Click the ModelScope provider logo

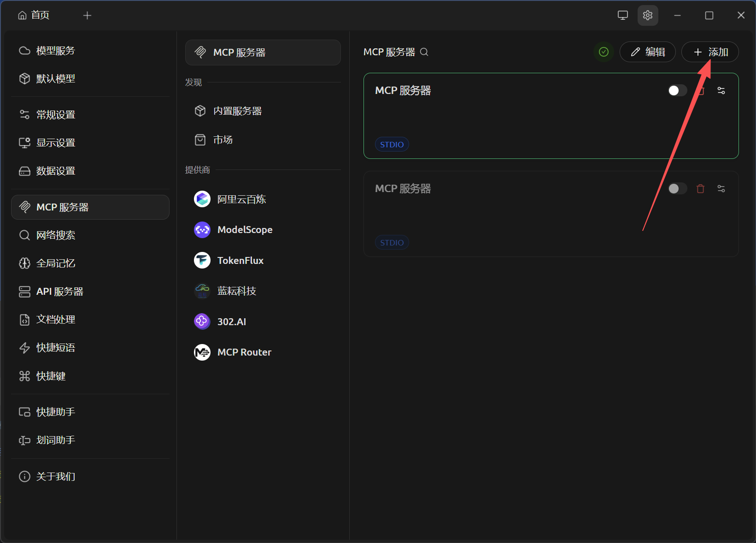[x=202, y=230]
